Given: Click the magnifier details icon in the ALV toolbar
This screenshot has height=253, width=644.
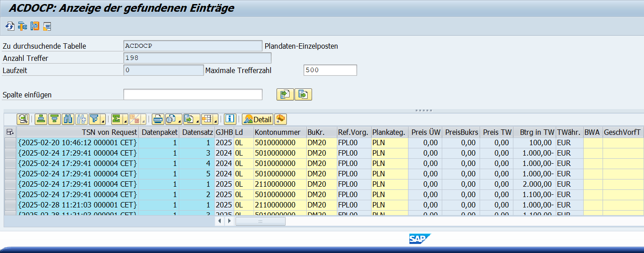Looking at the screenshot, I should (23, 119).
